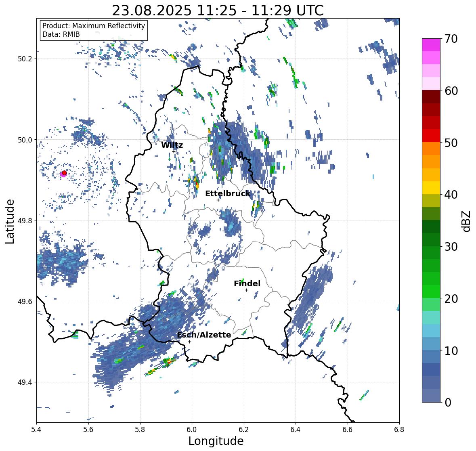Screen dimensions: 476x451
Task: Click the longitude tick label 5.6
Action: tap(88, 429)
